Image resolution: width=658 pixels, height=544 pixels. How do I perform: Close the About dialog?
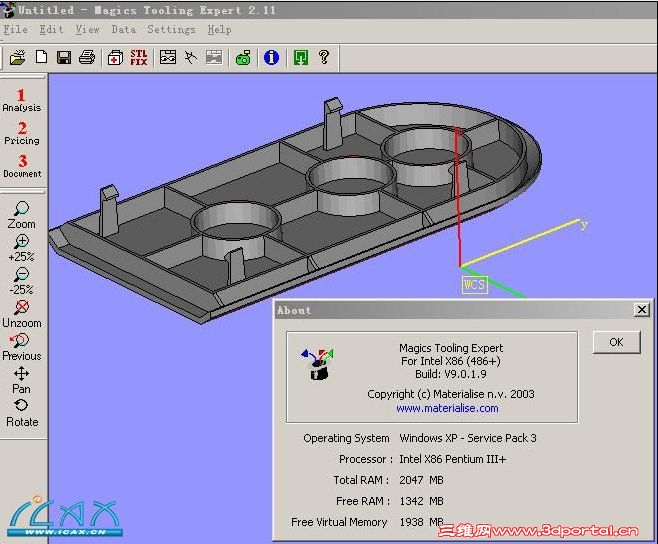642,310
